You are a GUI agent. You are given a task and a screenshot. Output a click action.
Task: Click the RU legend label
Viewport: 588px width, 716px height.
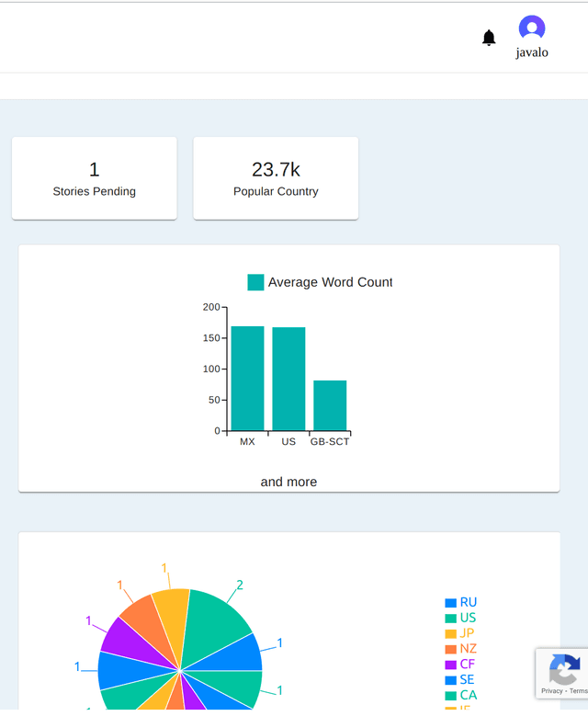[469, 602]
